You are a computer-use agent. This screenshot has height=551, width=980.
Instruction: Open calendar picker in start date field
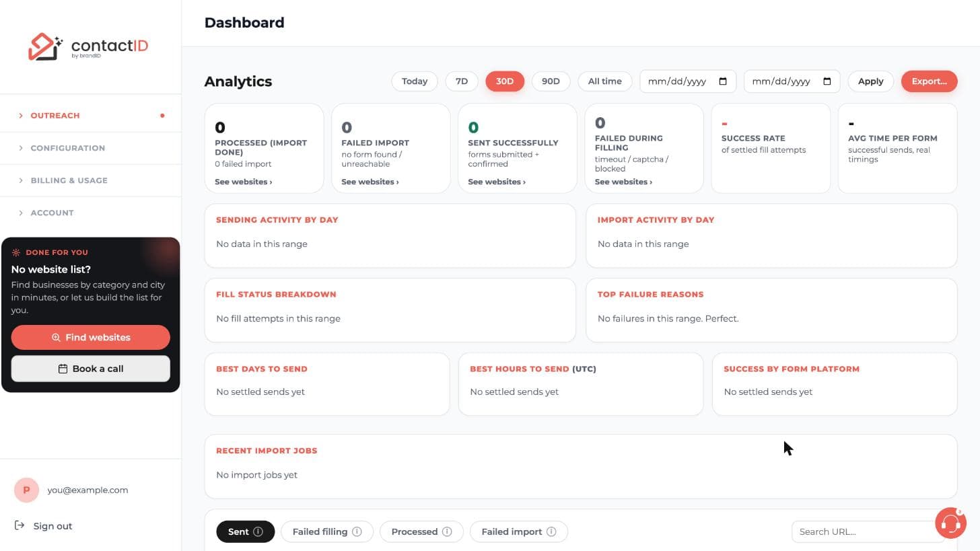click(x=723, y=81)
